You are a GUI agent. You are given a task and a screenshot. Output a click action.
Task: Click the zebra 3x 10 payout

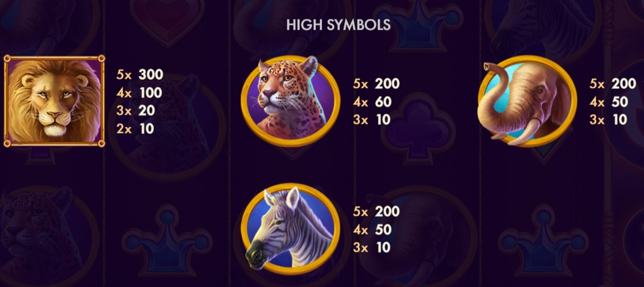coord(371,248)
